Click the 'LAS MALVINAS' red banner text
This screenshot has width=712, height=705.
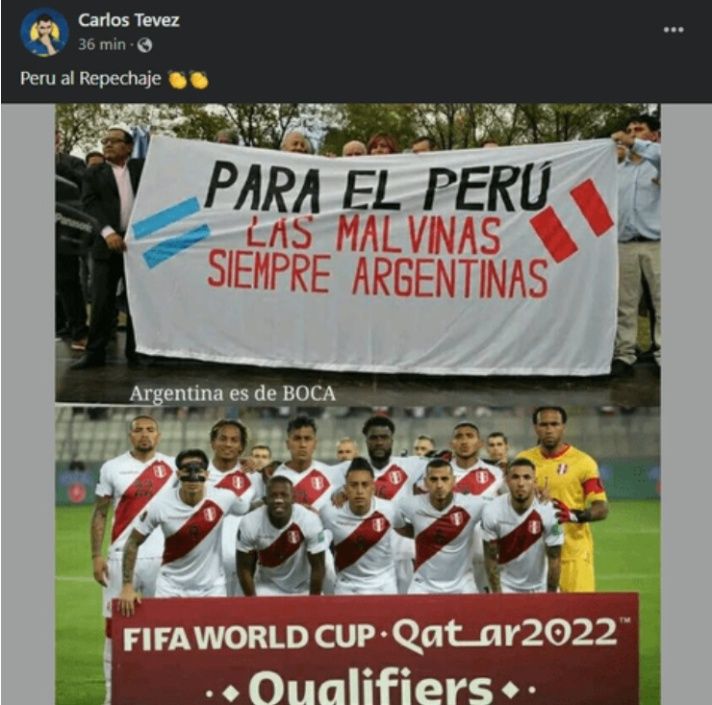(x=373, y=235)
